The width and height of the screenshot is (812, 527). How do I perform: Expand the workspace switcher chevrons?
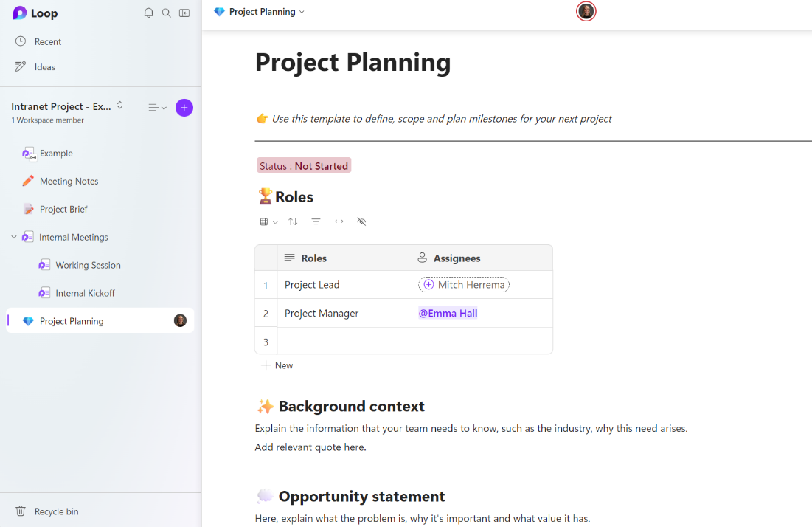point(120,106)
